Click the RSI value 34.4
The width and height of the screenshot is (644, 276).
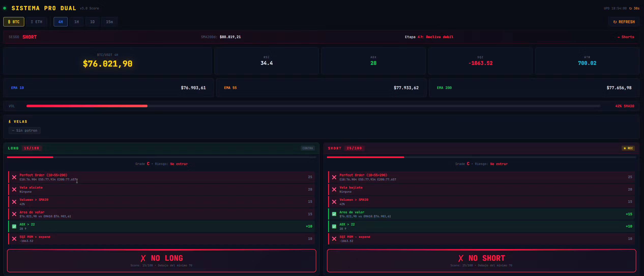pos(267,63)
